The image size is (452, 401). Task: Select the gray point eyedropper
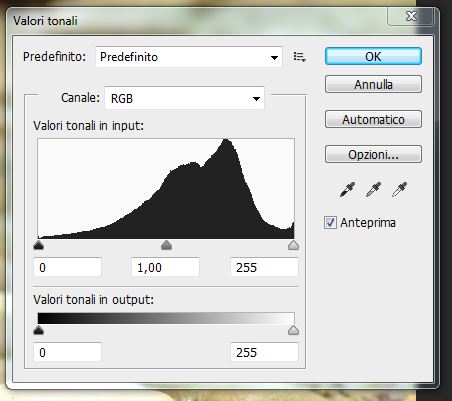tap(373, 190)
